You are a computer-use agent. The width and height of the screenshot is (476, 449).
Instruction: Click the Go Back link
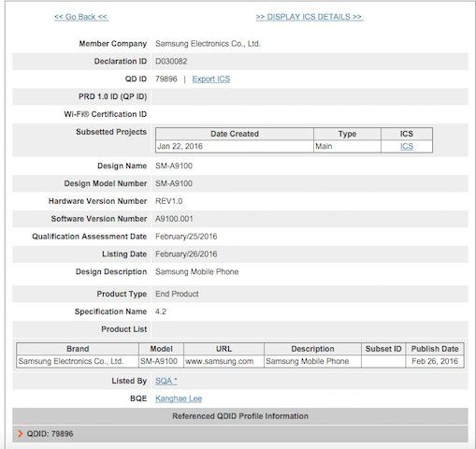coord(81,17)
